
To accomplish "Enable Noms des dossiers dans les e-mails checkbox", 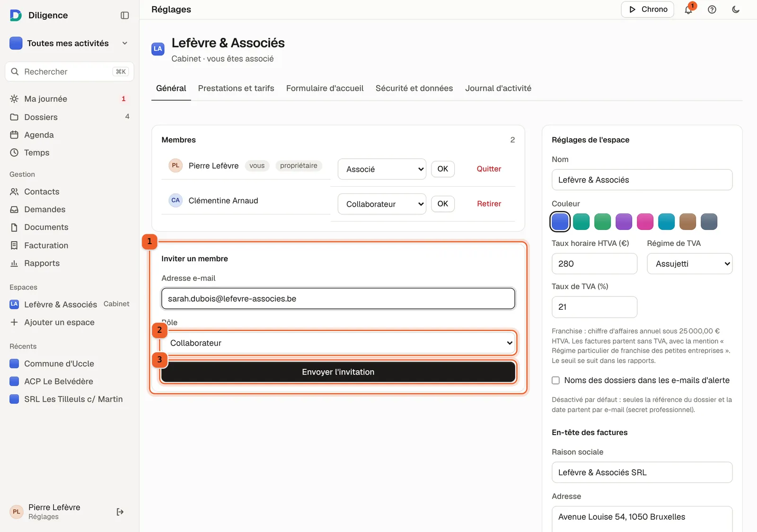I will [x=556, y=380].
